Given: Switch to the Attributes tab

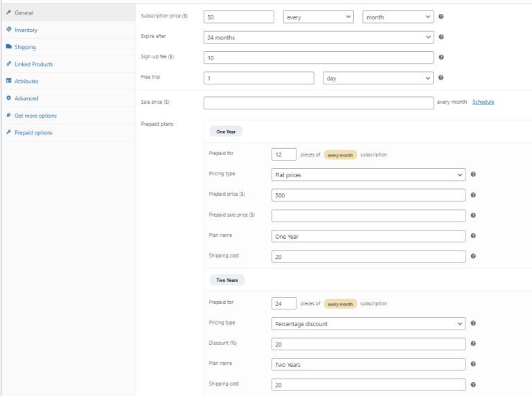Looking at the screenshot, I should (69, 81).
